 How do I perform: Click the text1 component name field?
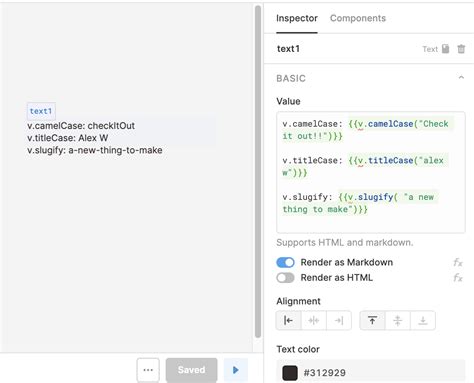pyautogui.click(x=288, y=49)
